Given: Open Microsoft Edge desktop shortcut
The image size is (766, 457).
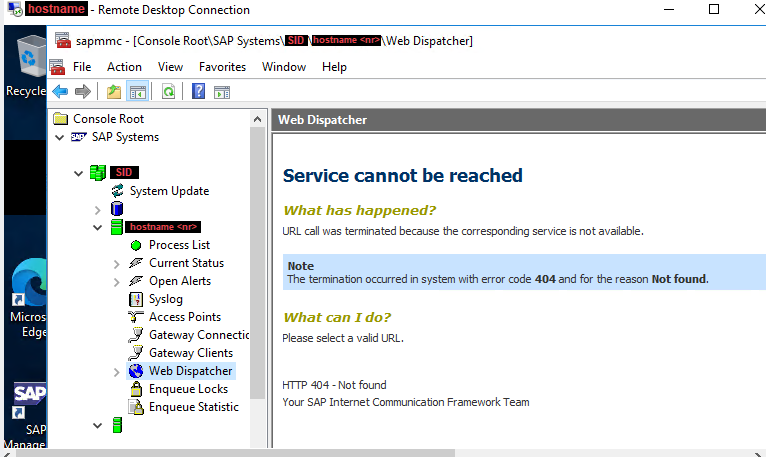Looking at the screenshot, I should click(x=28, y=298).
